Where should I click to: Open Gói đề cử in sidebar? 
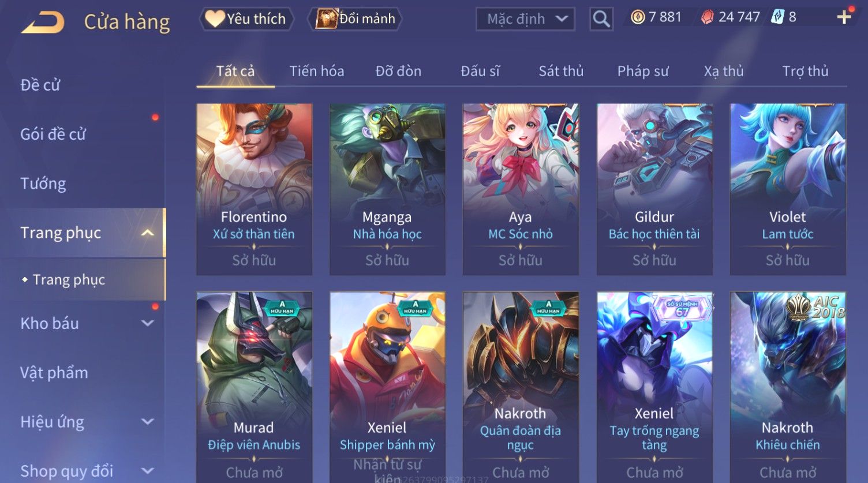click(53, 134)
